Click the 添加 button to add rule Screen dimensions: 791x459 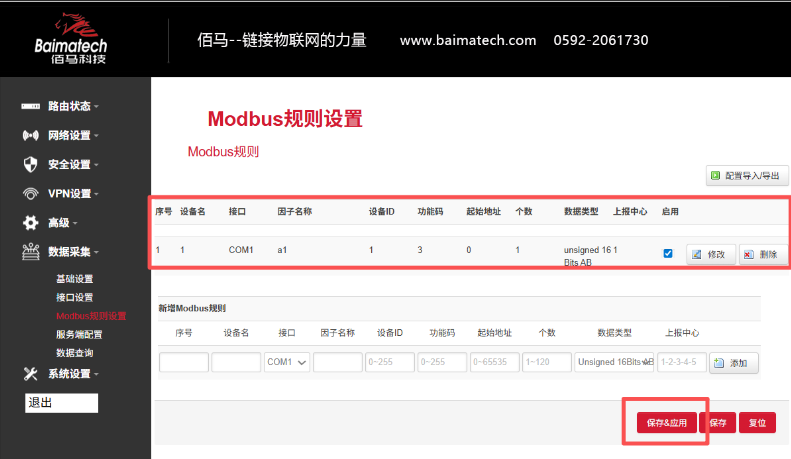click(733, 363)
